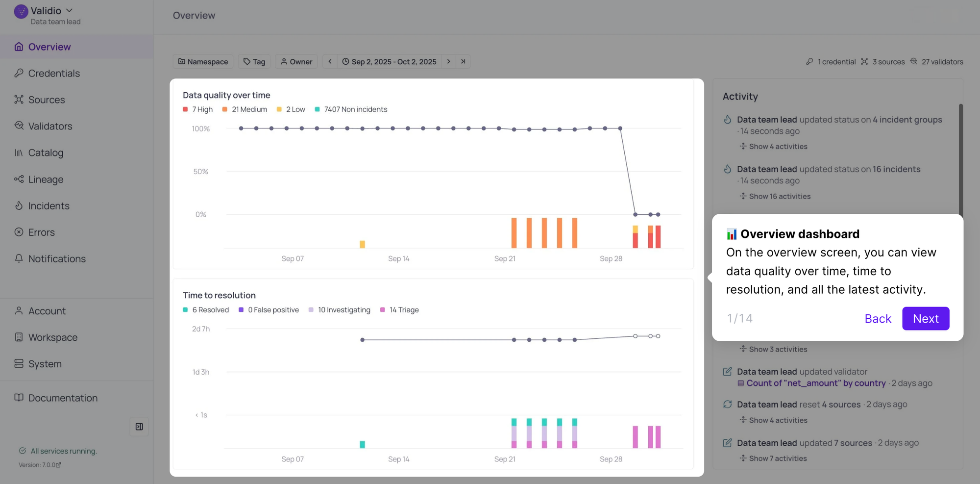The height and width of the screenshot is (484, 980).
Task: Open the Credentials menu item
Action: (x=54, y=73)
